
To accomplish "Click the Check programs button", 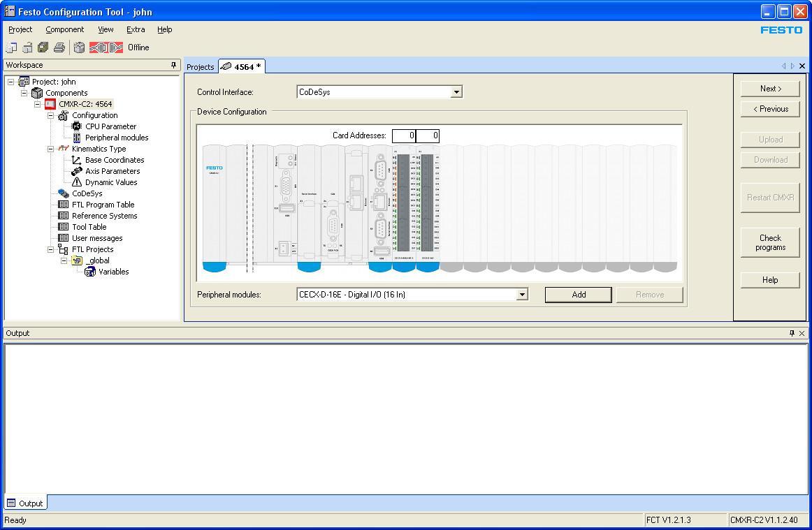I will (x=769, y=242).
